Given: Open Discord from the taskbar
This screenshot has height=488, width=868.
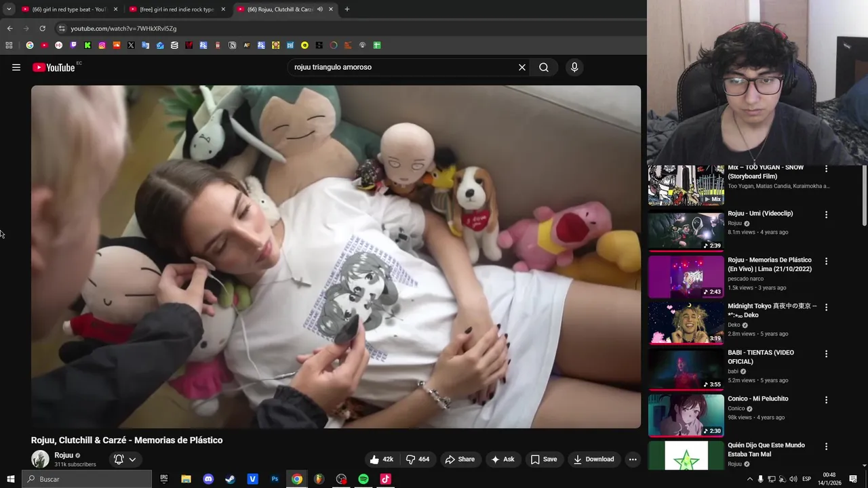Looking at the screenshot, I should (x=208, y=479).
